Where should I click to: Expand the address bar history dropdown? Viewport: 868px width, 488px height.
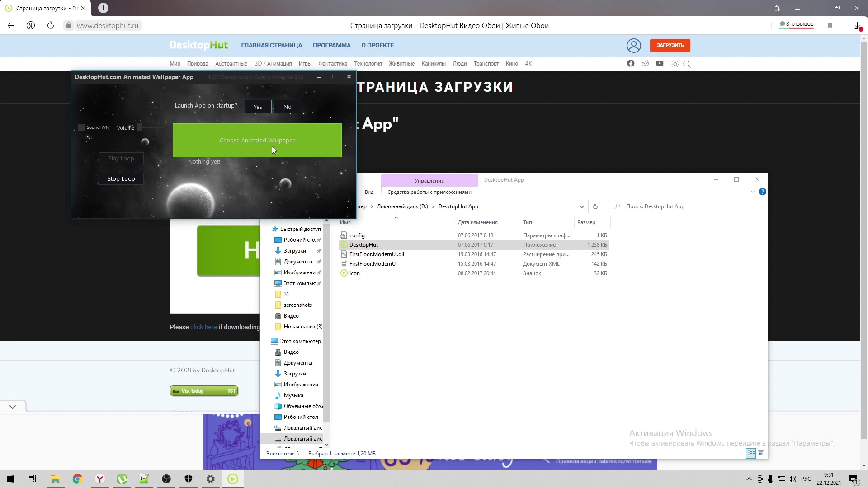point(581,206)
